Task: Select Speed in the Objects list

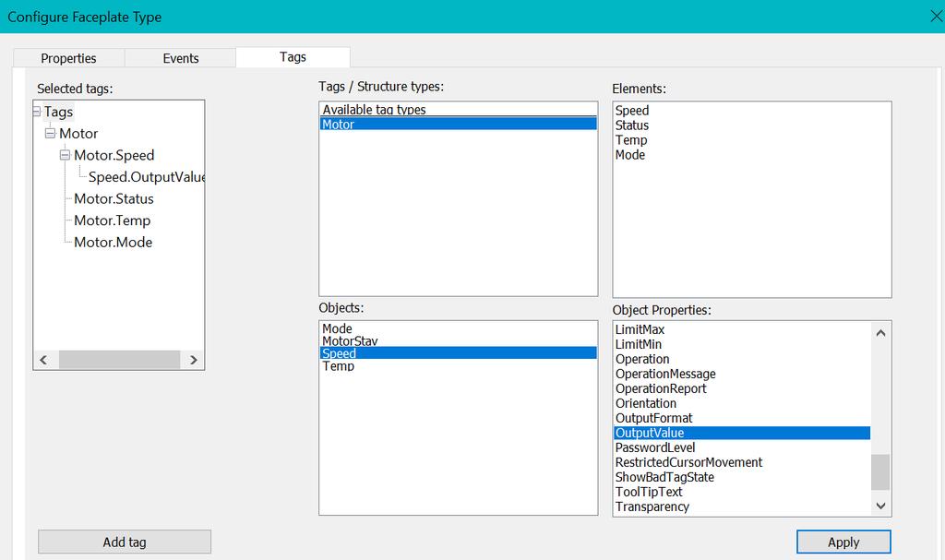Action: (458, 353)
